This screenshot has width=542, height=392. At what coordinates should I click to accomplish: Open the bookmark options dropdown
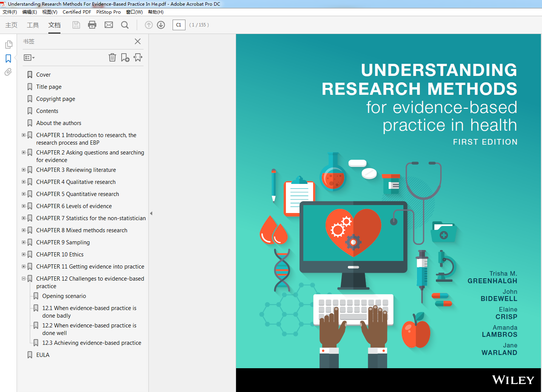click(29, 58)
